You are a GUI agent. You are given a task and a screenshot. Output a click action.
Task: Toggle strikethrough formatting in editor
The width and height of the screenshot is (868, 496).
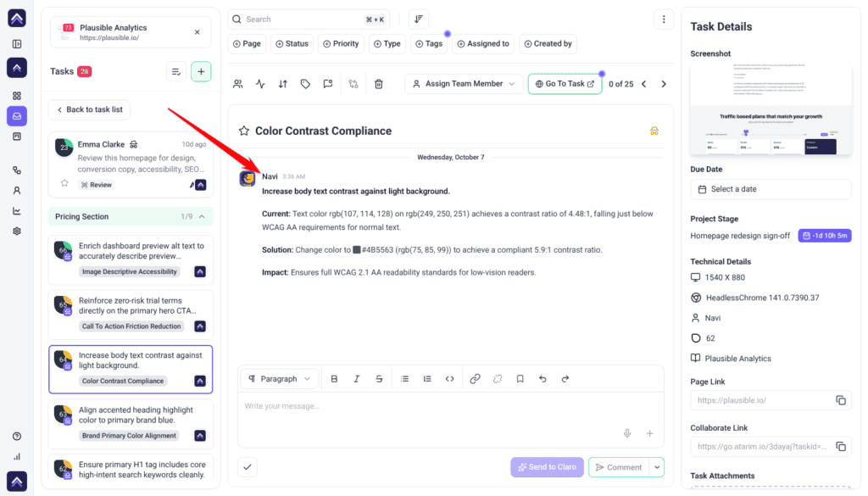point(379,379)
